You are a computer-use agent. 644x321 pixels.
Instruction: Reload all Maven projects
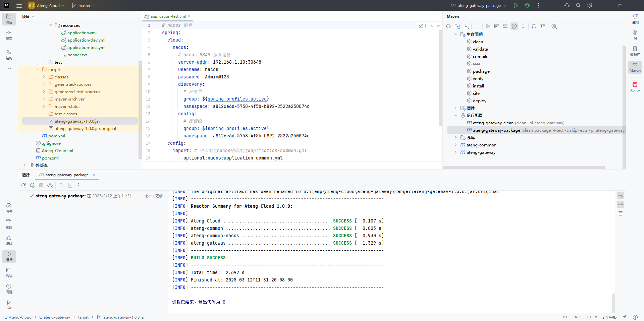pos(448,26)
